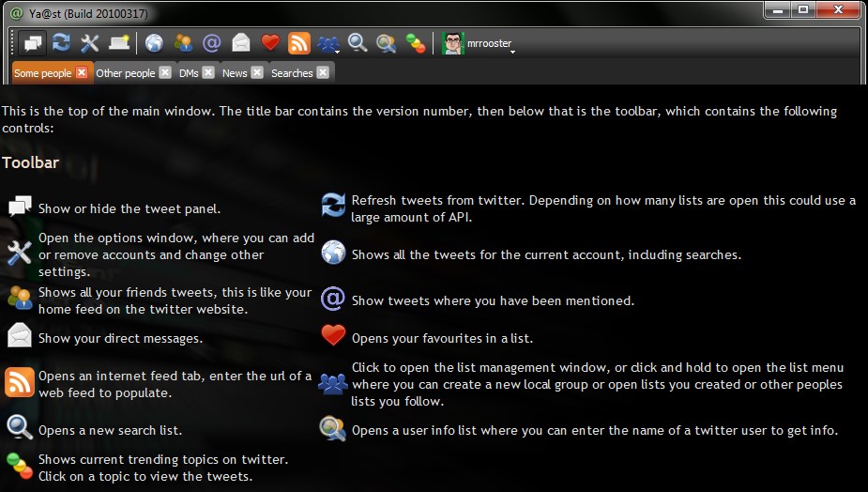The height and width of the screenshot is (492, 868).
Task: Toggle the tweet panel toolbar icon
Action: coord(33,42)
